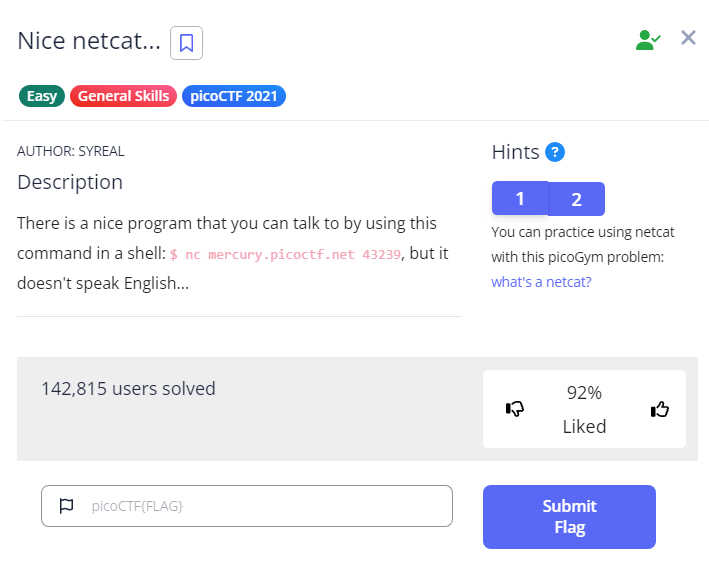Click the flag icon in the input box
Image resolution: width=709 pixels, height=573 pixels.
(67, 506)
